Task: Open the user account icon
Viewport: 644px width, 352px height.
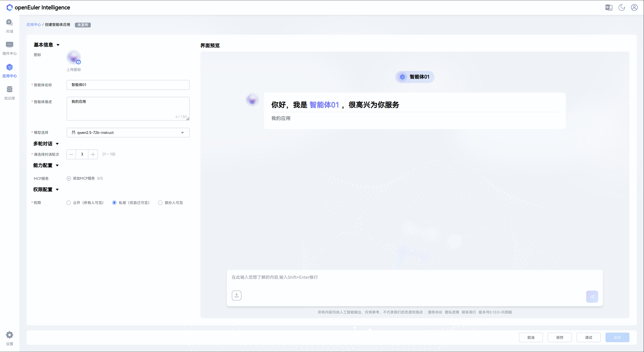Action: coord(634,8)
